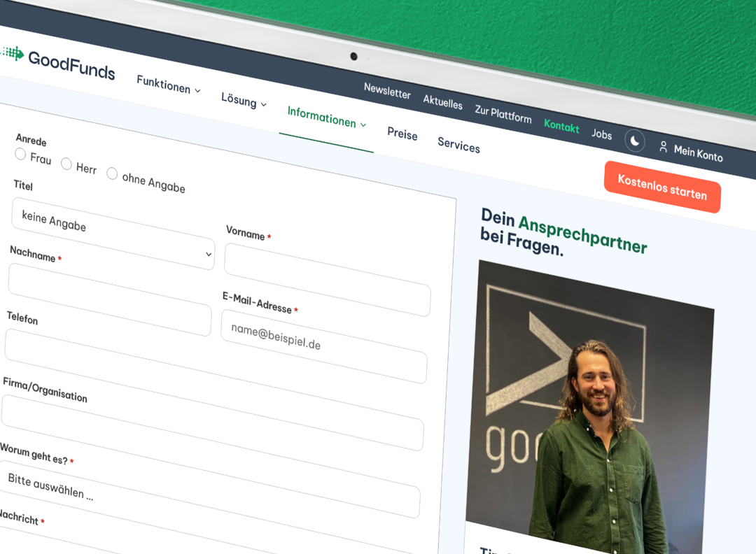The height and width of the screenshot is (554, 756).
Task: Expand the Funktionen menu
Action: [x=168, y=85]
